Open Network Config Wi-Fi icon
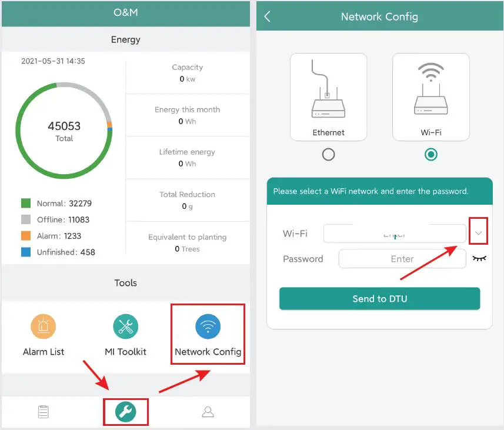 click(208, 326)
